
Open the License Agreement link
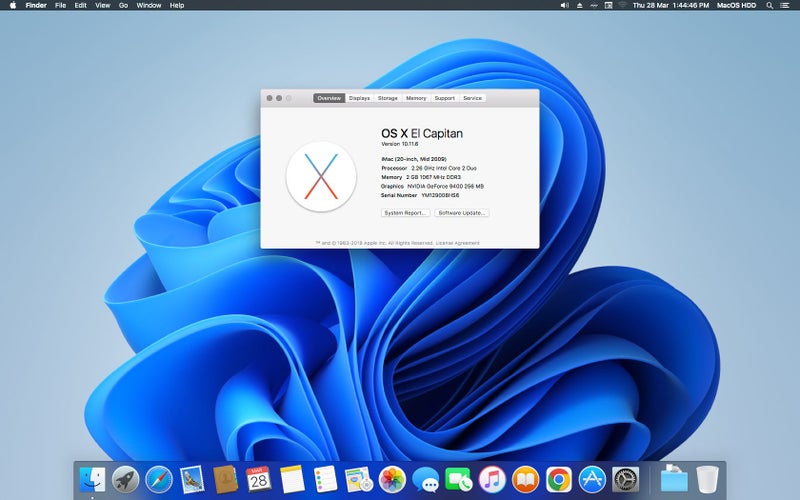click(x=457, y=243)
